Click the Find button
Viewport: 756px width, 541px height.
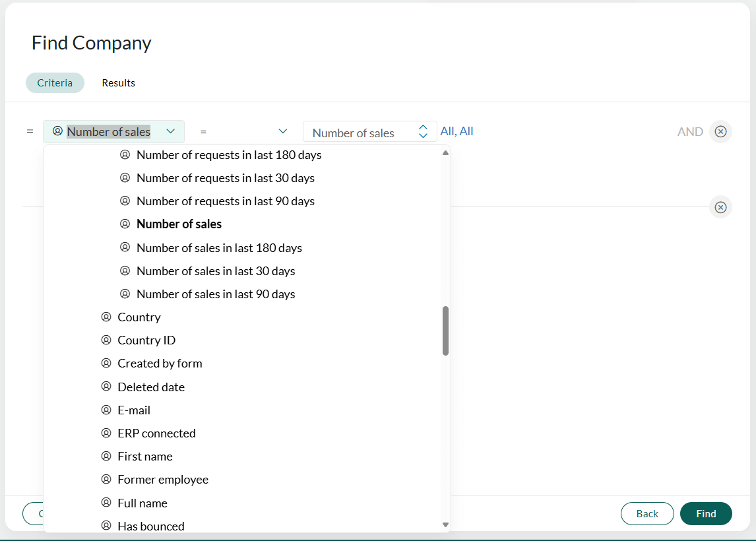(x=706, y=513)
